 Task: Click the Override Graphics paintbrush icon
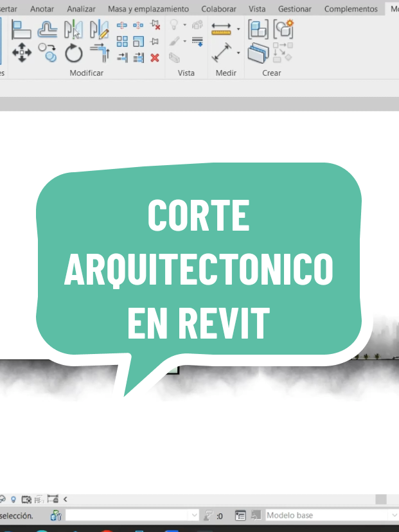[x=174, y=41]
